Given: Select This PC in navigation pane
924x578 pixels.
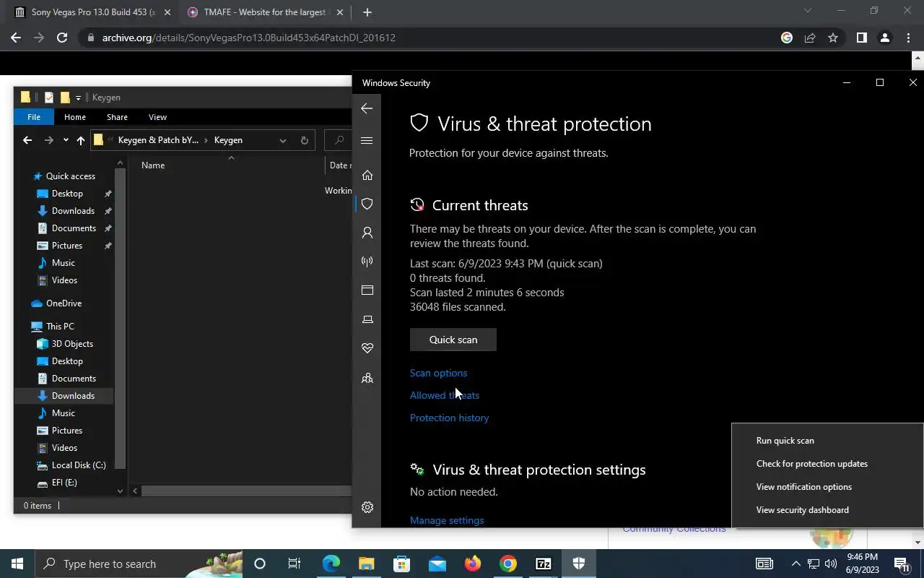Looking at the screenshot, I should point(60,327).
